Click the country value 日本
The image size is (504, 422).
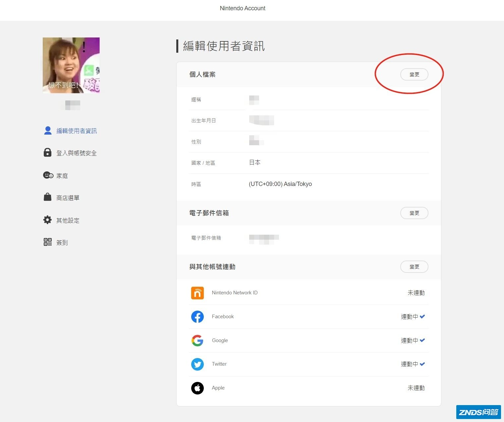click(x=255, y=162)
